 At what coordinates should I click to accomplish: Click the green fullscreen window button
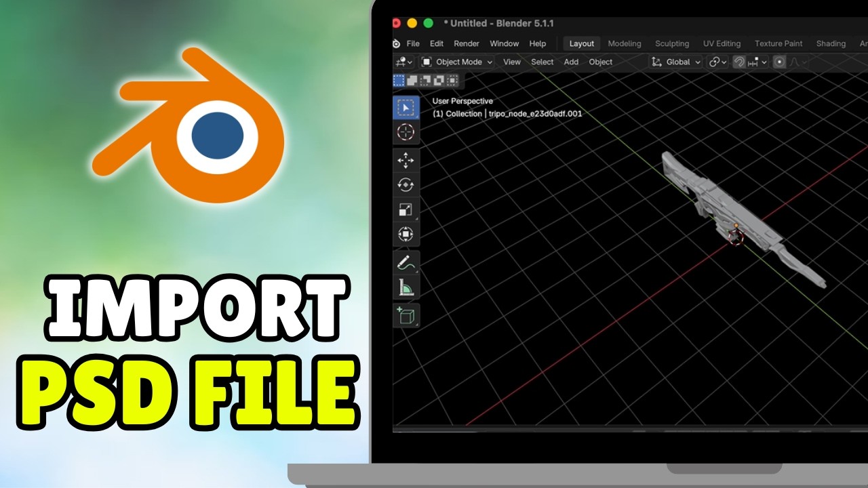(x=428, y=23)
